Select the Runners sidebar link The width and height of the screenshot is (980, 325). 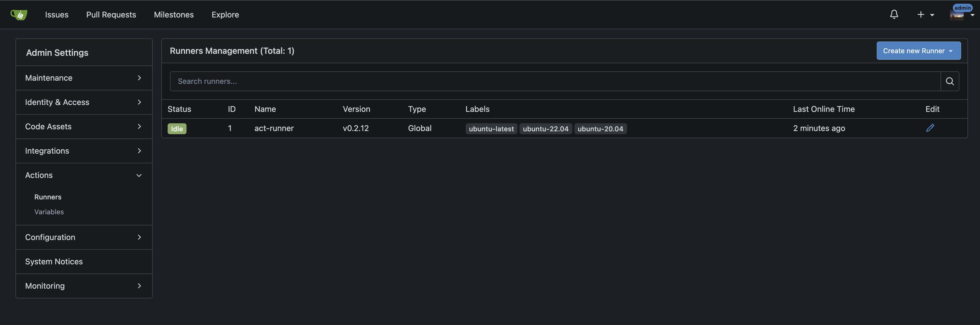pos(48,197)
